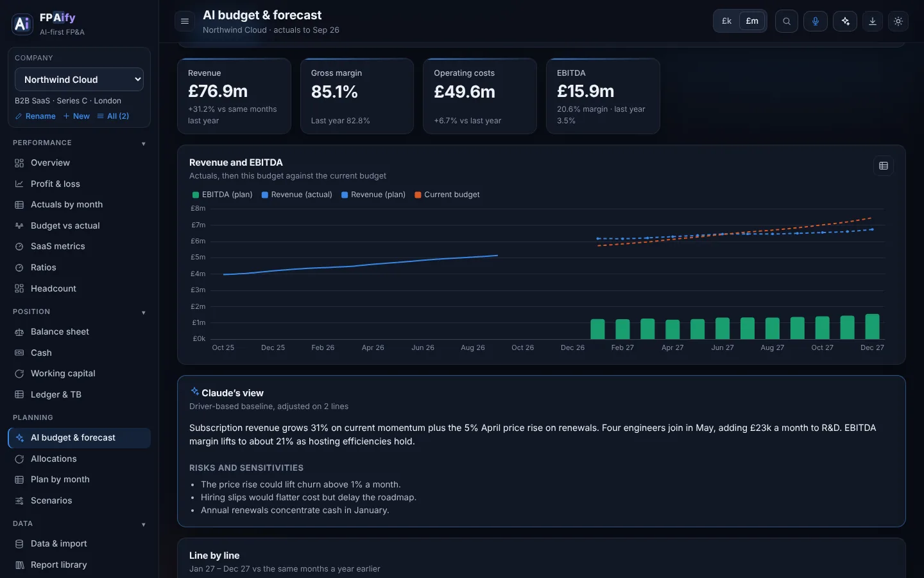Open SaaS metrics page
924x578 pixels.
click(80, 247)
